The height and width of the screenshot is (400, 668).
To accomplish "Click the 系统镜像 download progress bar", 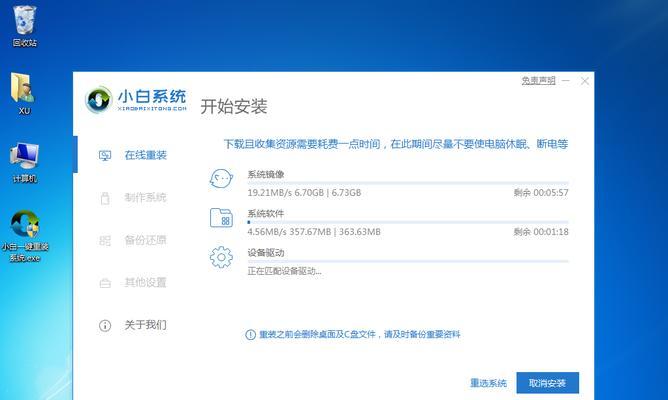I will point(408,183).
